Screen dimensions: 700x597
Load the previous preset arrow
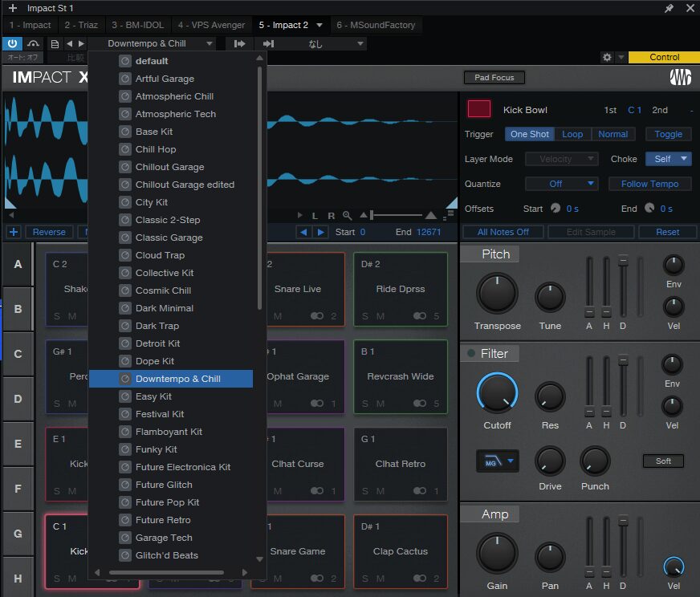coord(69,43)
